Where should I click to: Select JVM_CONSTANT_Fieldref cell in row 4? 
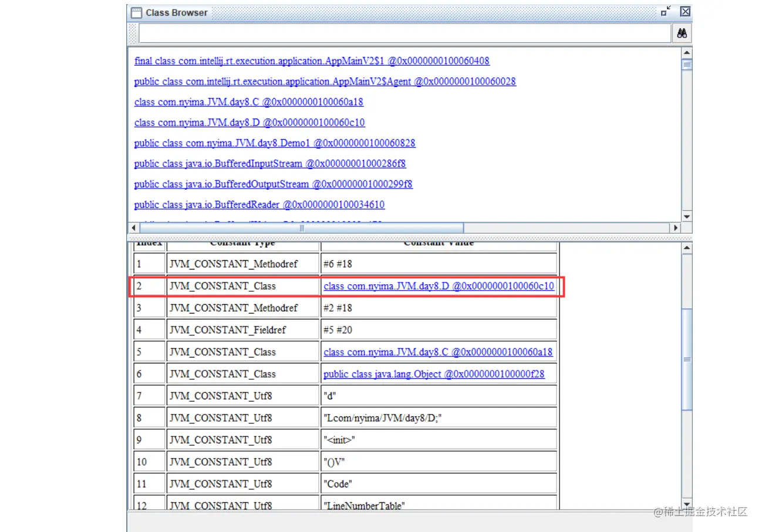coord(242,330)
